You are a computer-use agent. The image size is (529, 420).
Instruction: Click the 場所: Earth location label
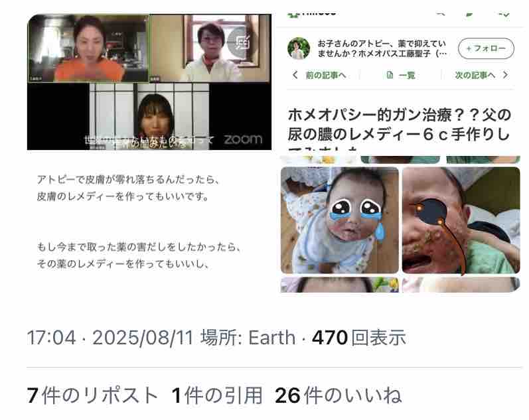(248, 338)
